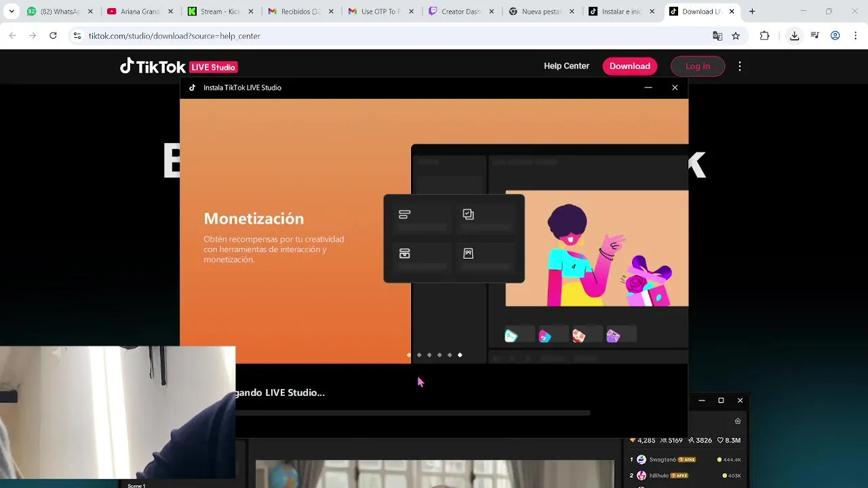Open the Chrome extensions menu
This screenshot has height=488, width=868.
(764, 36)
